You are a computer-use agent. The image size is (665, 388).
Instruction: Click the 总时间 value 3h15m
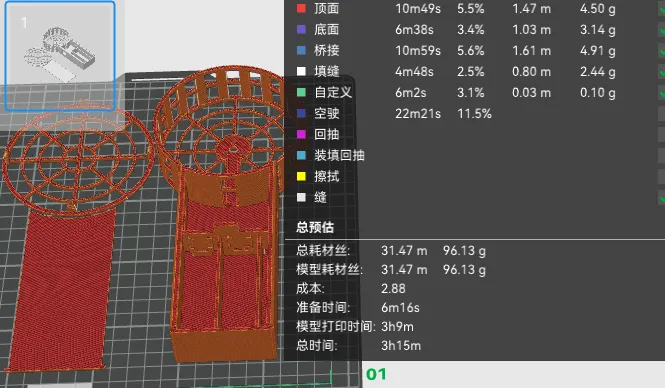(x=401, y=346)
